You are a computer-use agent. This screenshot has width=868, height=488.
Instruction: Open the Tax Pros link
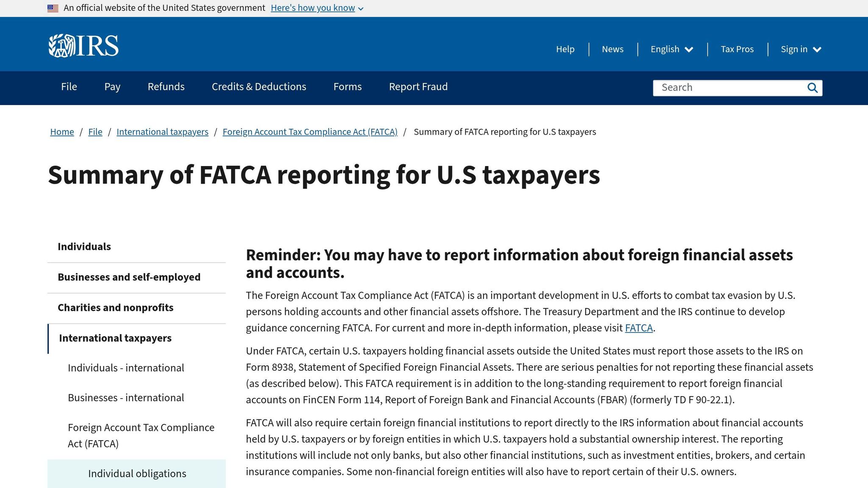pyautogui.click(x=737, y=49)
